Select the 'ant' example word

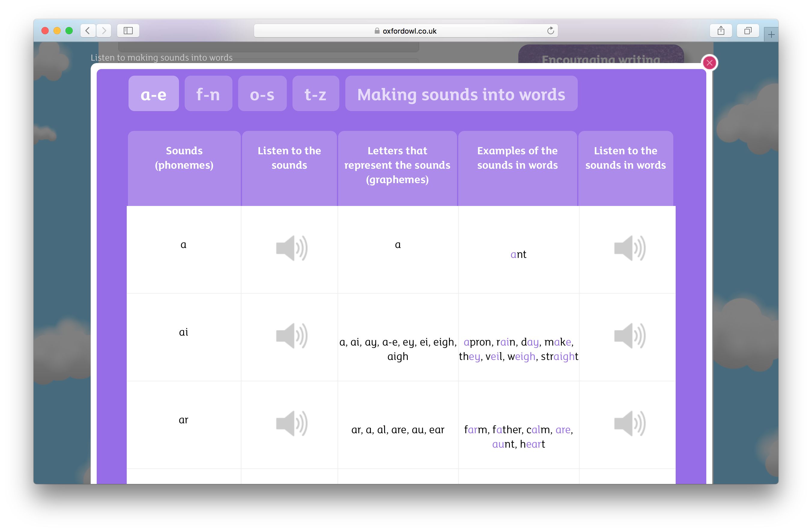(518, 254)
